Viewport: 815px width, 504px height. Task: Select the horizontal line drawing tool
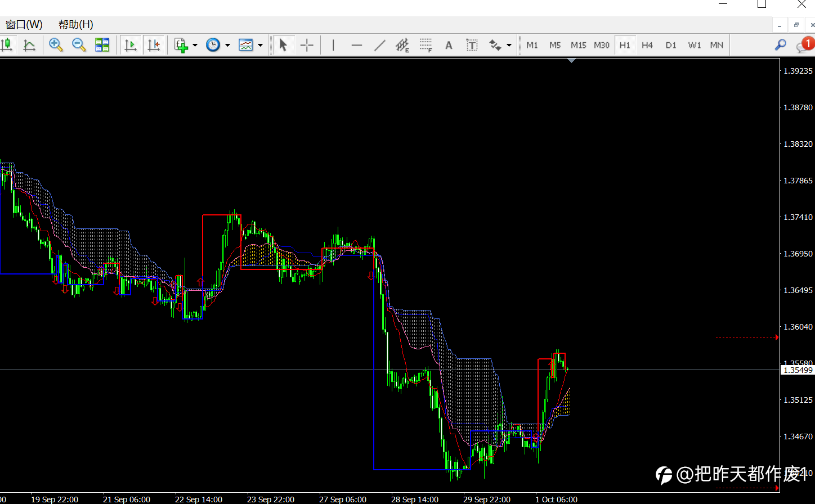tap(356, 45)
